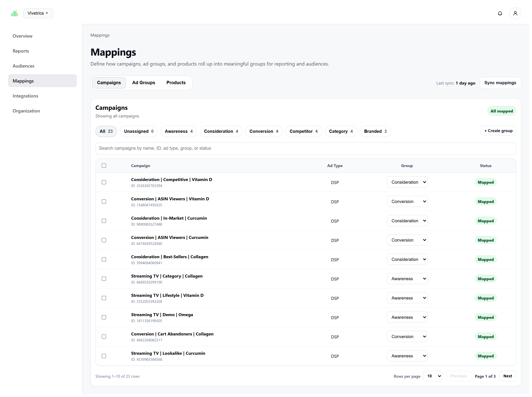Switch to the Campaigns tab
Screen dimensions: 532x397
pyautogui.click(x=109, y=83)
